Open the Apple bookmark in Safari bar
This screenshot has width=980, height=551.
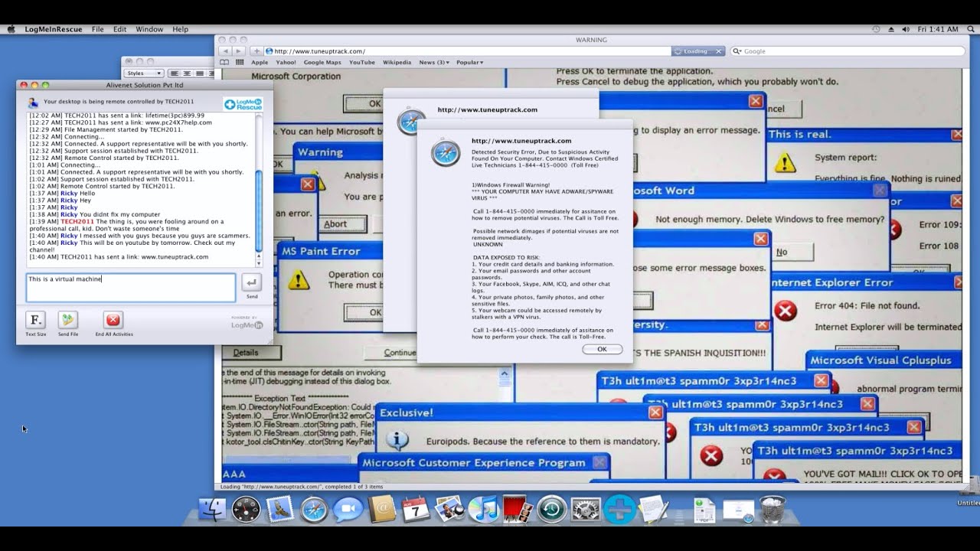260,63
